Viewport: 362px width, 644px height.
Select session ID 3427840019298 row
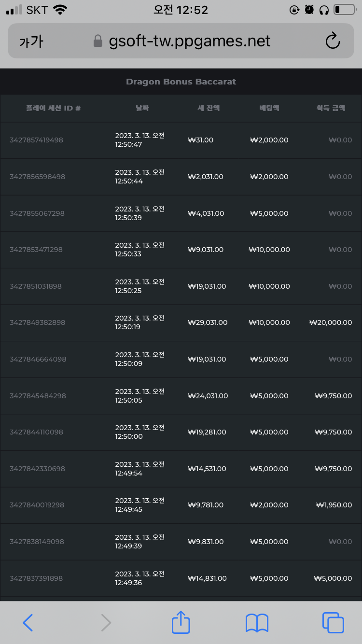[x=181, y=505]
